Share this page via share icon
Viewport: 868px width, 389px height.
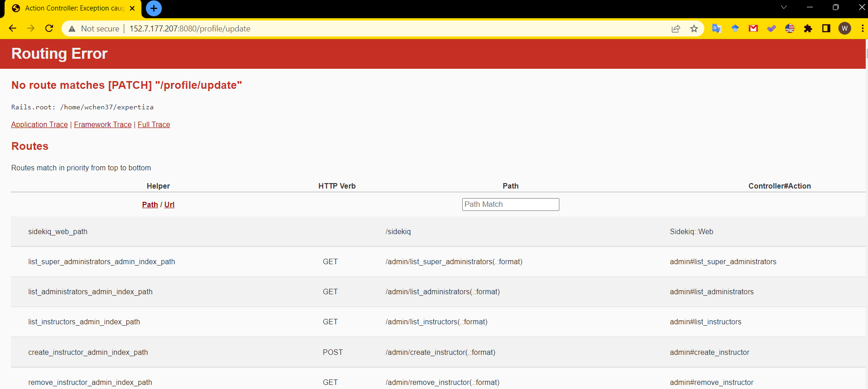(676, 29)
